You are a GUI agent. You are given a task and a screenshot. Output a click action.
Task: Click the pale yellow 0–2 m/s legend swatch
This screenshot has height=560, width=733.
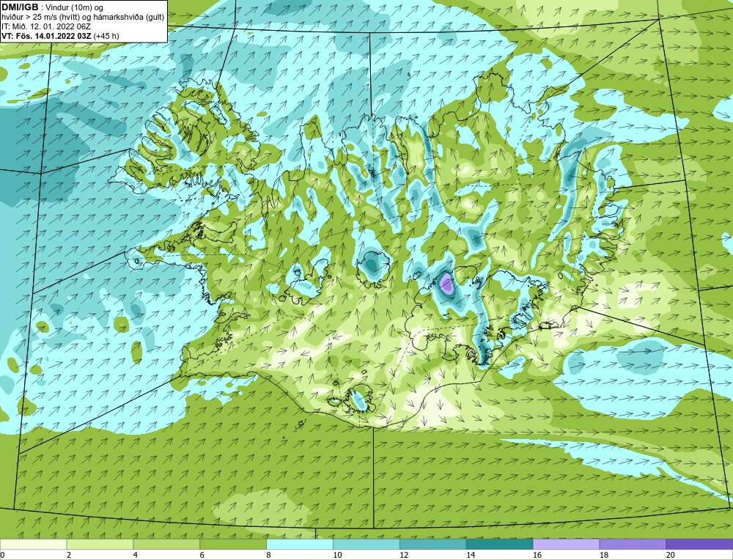click(x=33, y=544)
